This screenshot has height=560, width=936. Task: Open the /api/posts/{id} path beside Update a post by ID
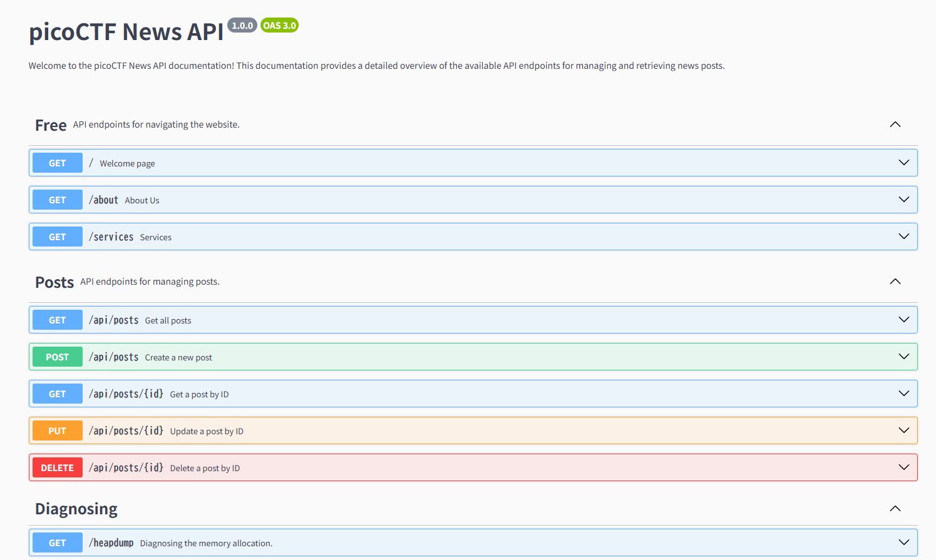tap(126, 431)
